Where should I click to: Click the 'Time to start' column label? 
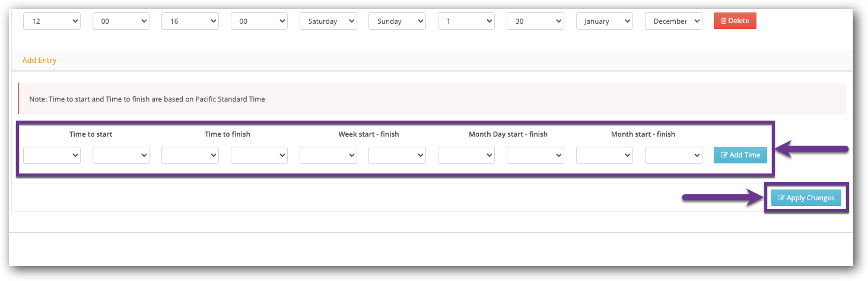91,134
